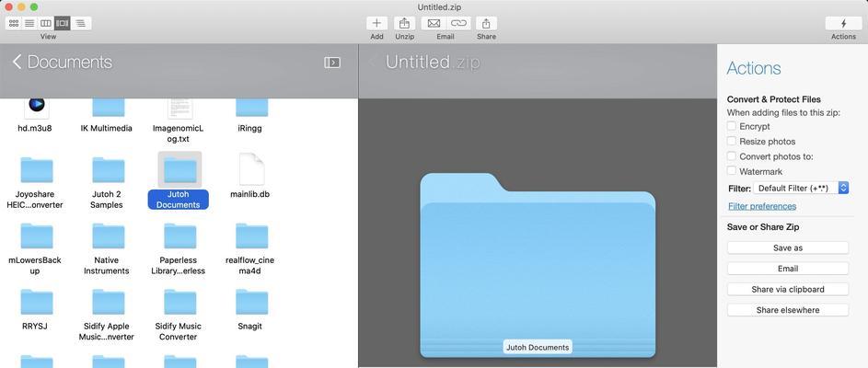Switch to list view mode

coord(29,23)
